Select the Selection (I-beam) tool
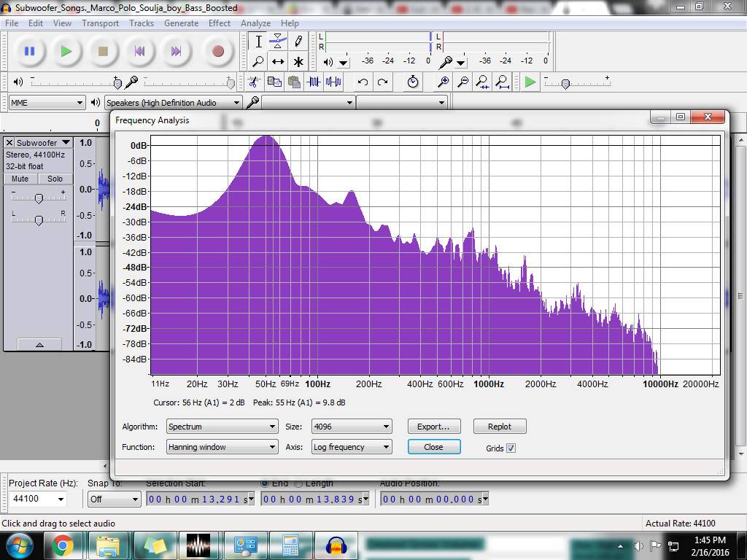 click(258, 42)
